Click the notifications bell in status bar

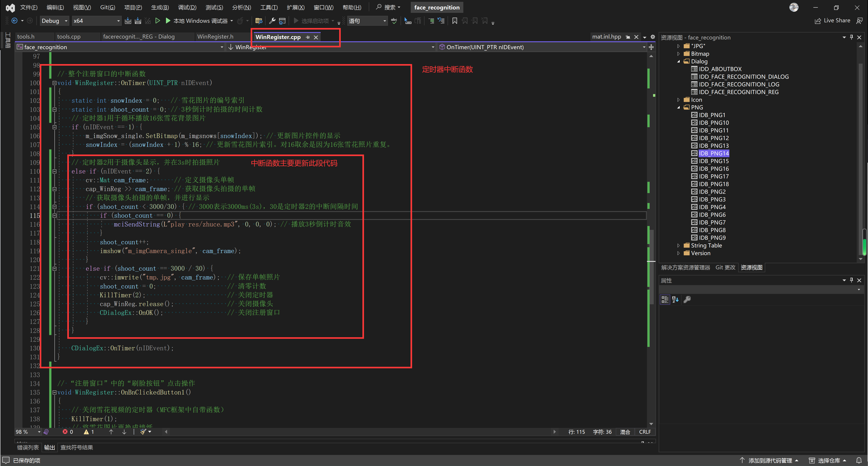tap(859, 460)
